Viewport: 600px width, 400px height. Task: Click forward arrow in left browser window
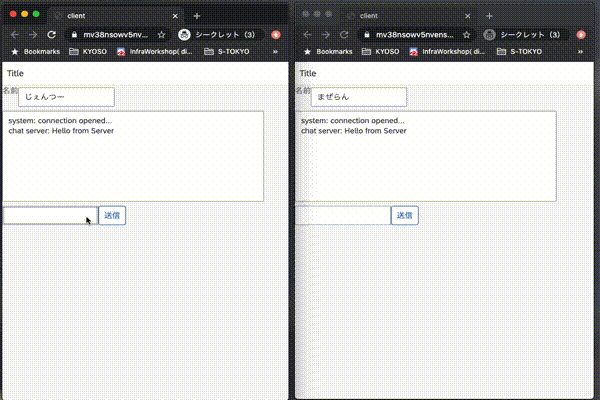click(33, 35)
